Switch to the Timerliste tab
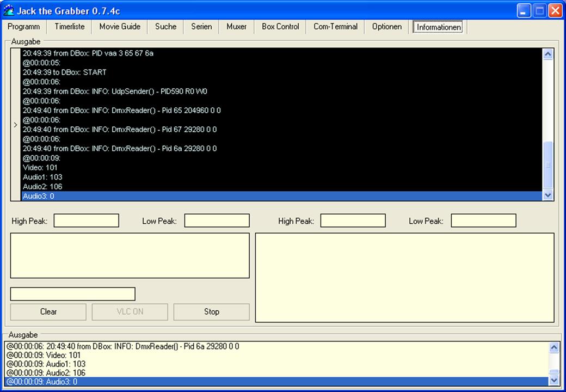The width and height of the screenshot is (566, 392). [69, 27]
